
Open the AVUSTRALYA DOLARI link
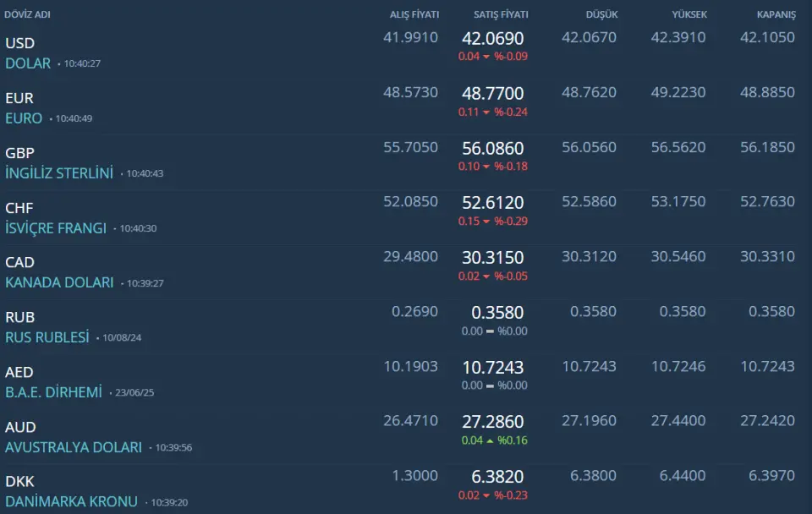(74, 447)
